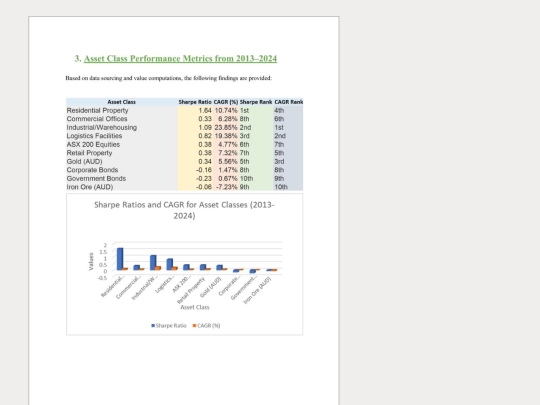Click the 'Iron Ore (AUD)' axis label in chart

click(x=257, y=290)
